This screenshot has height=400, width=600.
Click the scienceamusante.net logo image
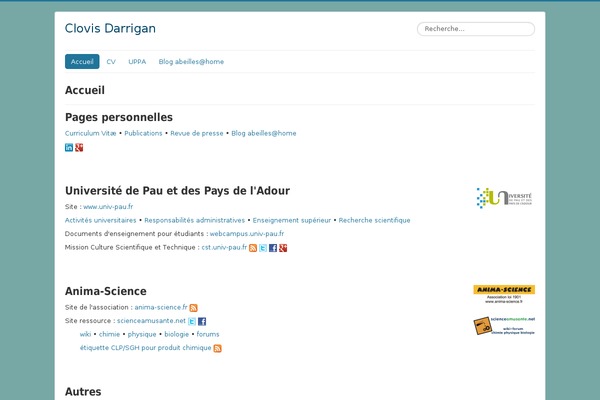pyautogui.click(x=504, y=326)
